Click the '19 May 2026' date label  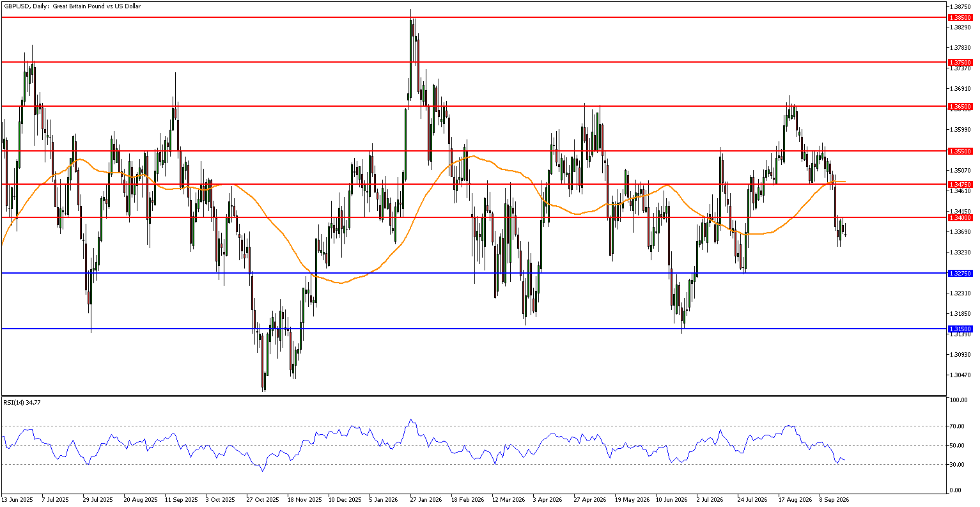(x=632, y=499)
